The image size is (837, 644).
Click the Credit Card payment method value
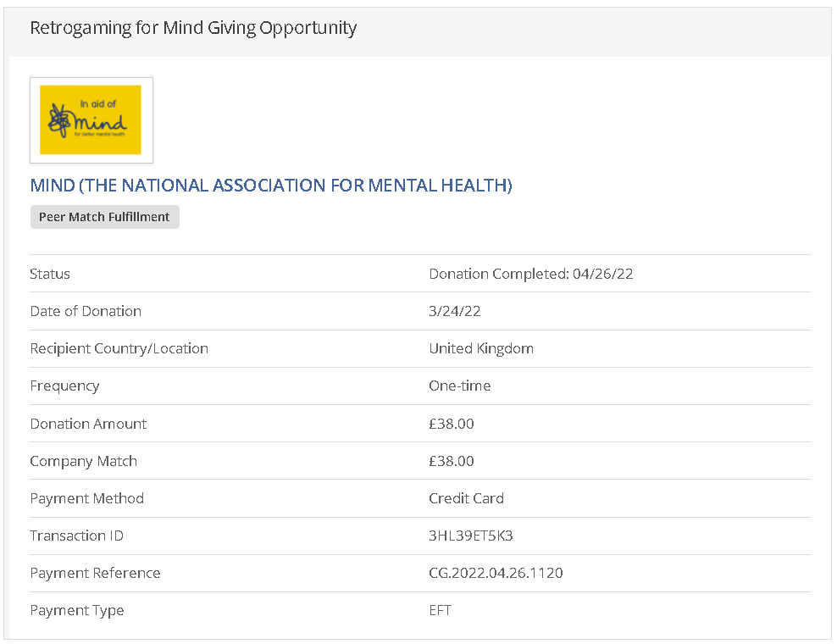coord(466,498)
